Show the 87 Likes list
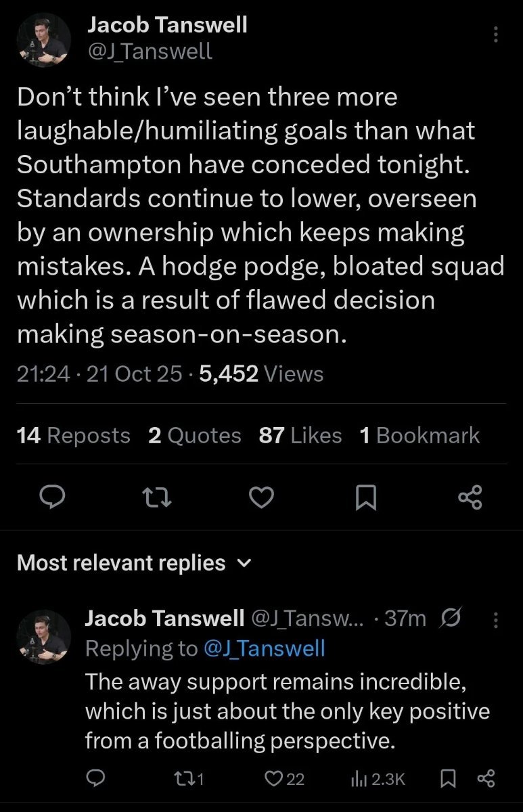Image resolution: width=523 pixels, height=812 pixels. [300, 436]
